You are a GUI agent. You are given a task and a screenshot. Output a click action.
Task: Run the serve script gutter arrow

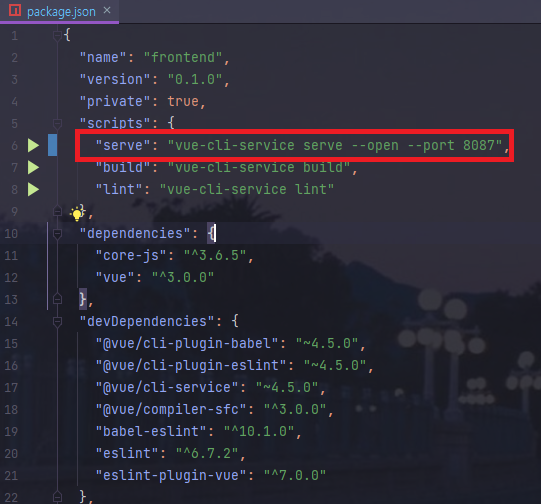(33, 145)
